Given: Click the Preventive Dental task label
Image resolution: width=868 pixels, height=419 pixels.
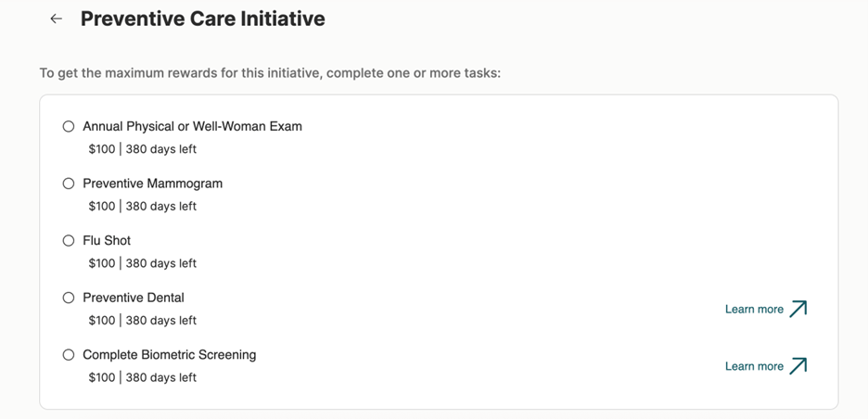Looking at the screenshot, I should pos(134,298).
